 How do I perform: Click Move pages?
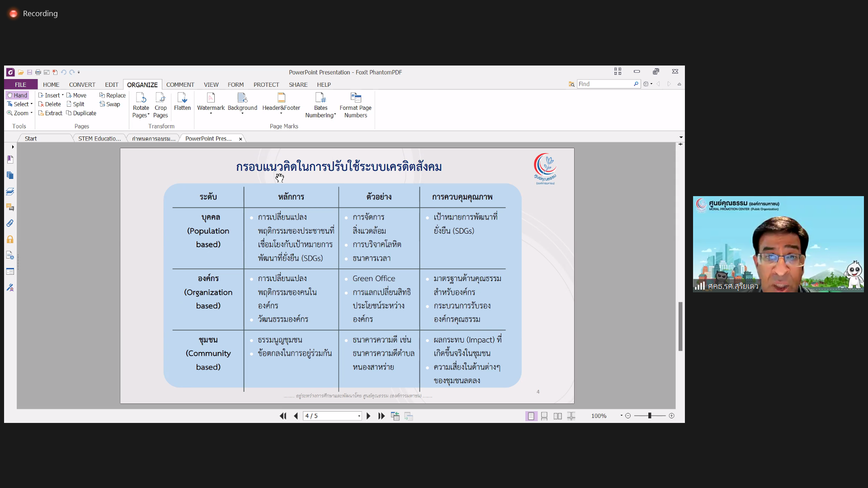(76, 95)
